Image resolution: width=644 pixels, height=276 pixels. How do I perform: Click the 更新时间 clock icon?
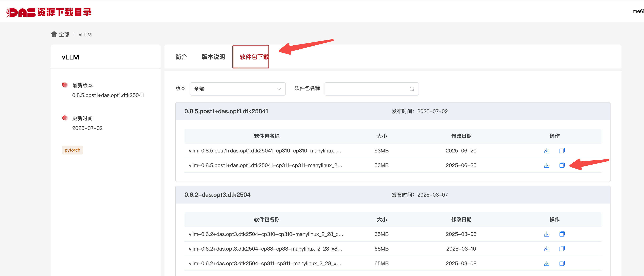(65, 118)
